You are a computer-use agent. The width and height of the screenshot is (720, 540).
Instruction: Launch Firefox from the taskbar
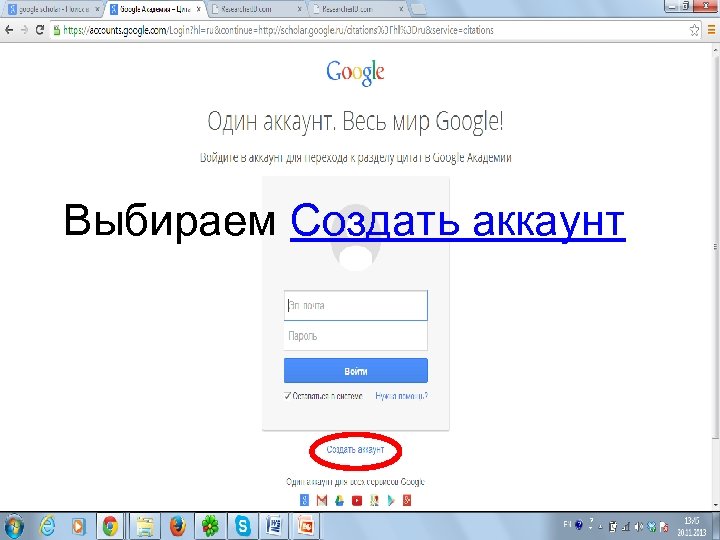coord(178,526)
